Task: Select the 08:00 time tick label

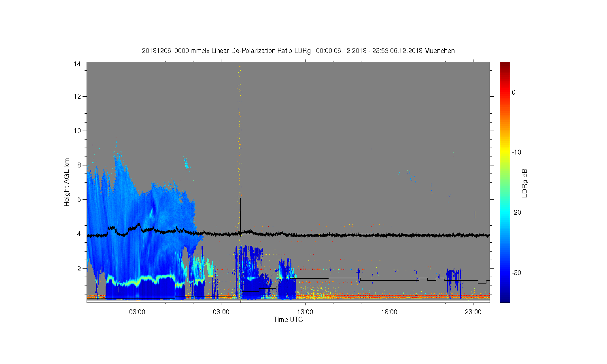Action: tap(221, 312)
